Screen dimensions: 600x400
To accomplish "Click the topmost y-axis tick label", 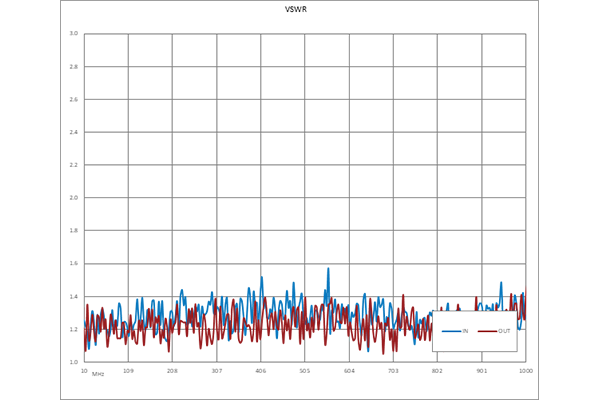I will click(x=72, y=32).
